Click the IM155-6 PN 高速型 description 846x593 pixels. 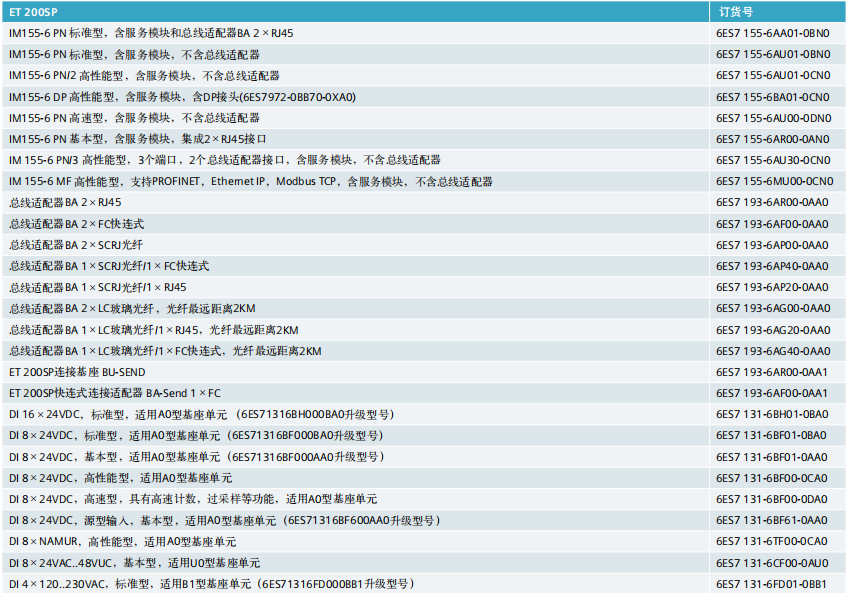point(134,118)
